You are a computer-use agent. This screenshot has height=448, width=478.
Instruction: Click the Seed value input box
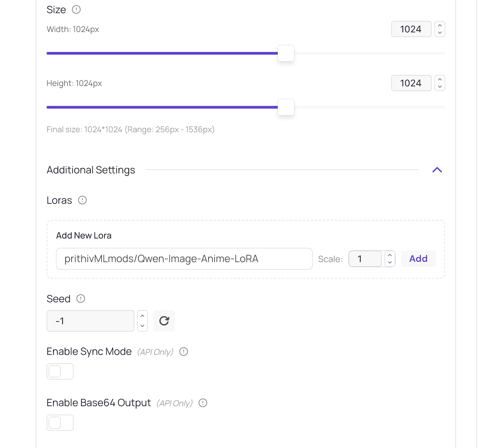tap(90, 321)
